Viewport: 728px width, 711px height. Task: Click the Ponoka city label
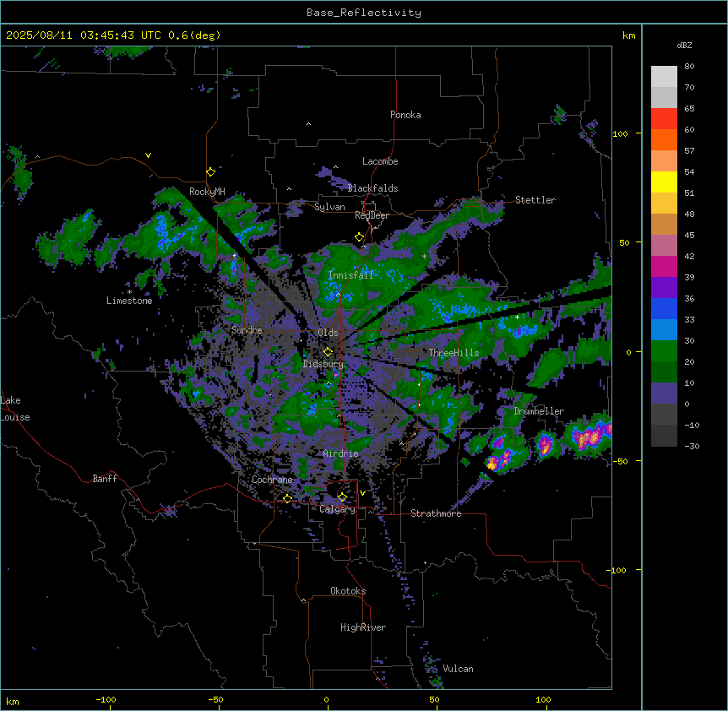pos(405,115)
